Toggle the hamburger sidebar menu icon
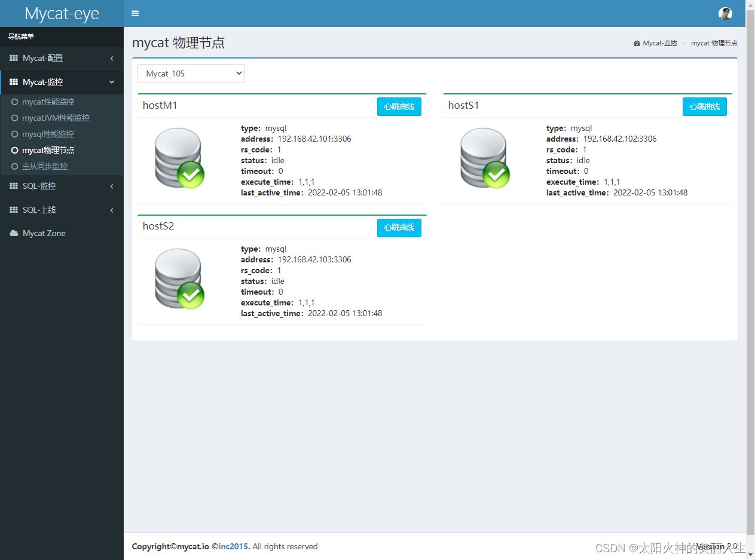Image resolution: width=755 pixels, height=560 pixels. 135,13
